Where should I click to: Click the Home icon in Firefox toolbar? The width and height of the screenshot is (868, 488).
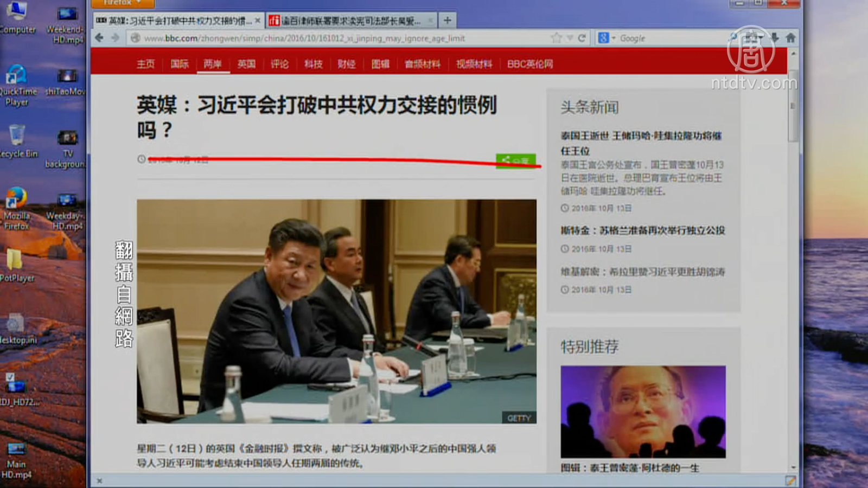click(790, 38)
